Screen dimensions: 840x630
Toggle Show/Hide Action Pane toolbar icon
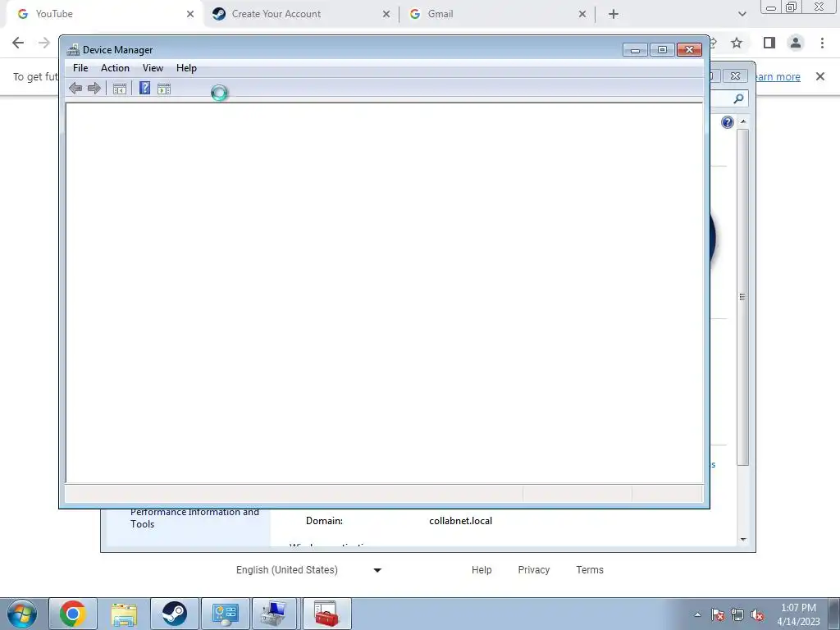pos(164,89)
